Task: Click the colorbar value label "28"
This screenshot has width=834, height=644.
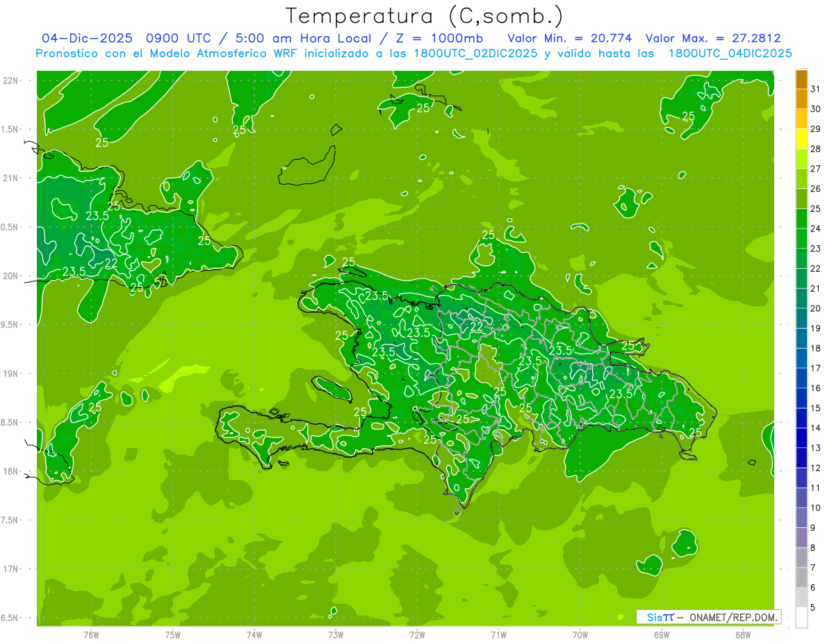Action: [816, 149]
